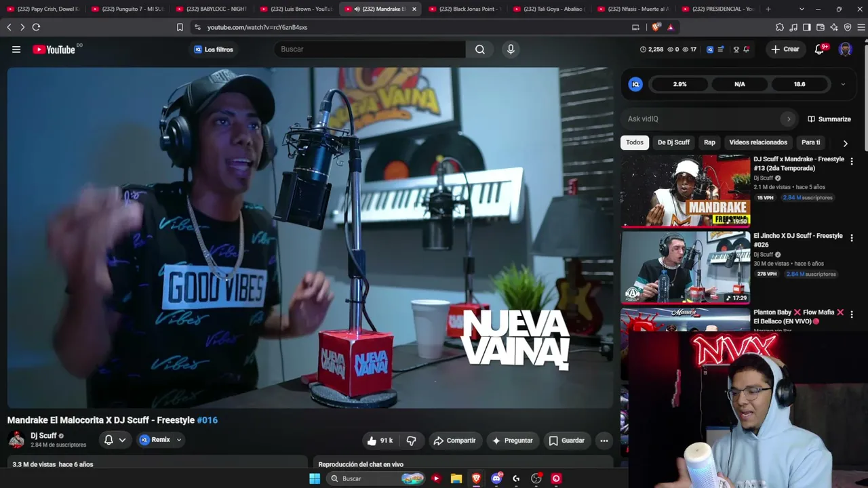Select the Todos filter chip
The height and width of the screenshot is (488, 868).
635,142
